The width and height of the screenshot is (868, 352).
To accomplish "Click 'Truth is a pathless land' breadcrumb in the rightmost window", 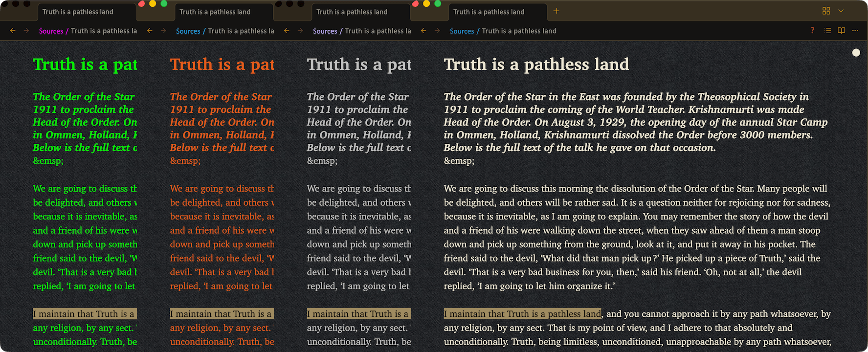I will pos(519,31).
